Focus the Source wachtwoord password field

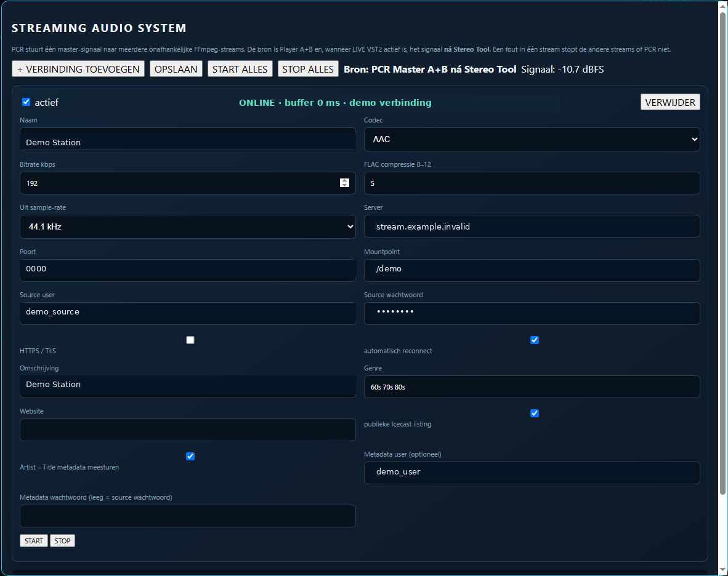532,313
